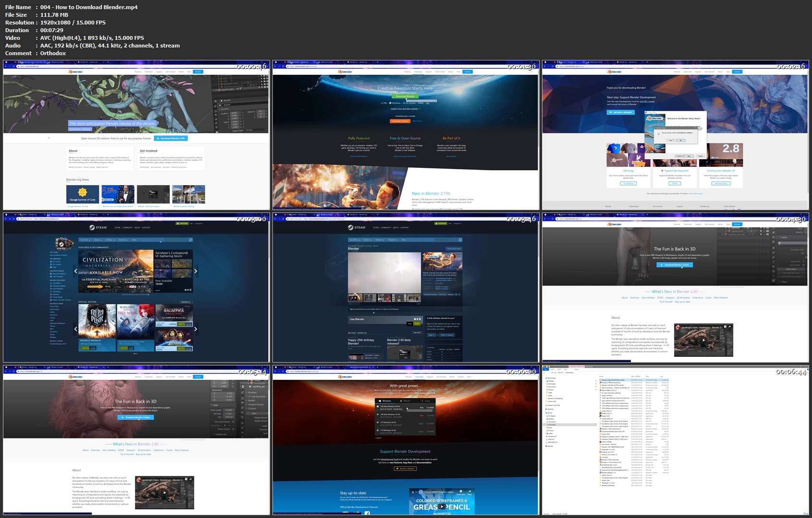Click Download Blender 2.8 Beta button in 00:05:14 frame
The image size is (812, 518).
[136, 417]
